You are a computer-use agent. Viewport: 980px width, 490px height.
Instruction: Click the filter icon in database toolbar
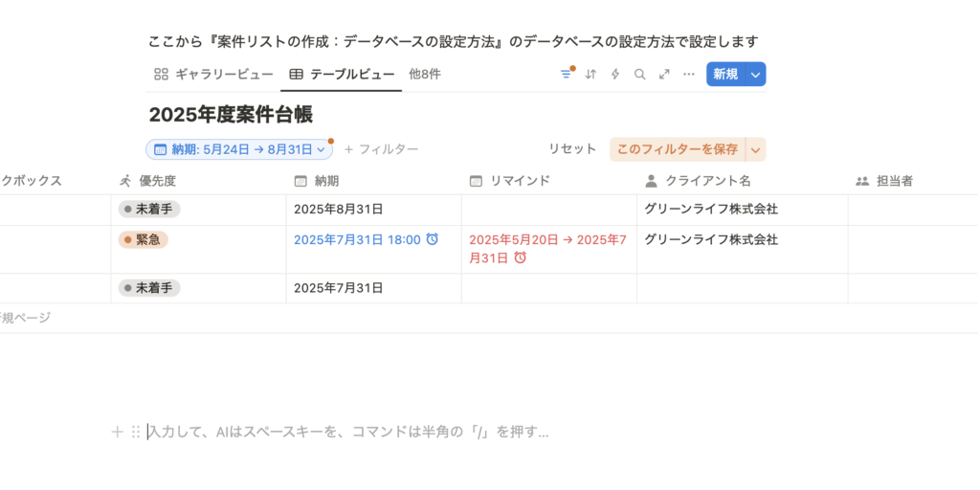pyautogui.click(x=566, y=74)
